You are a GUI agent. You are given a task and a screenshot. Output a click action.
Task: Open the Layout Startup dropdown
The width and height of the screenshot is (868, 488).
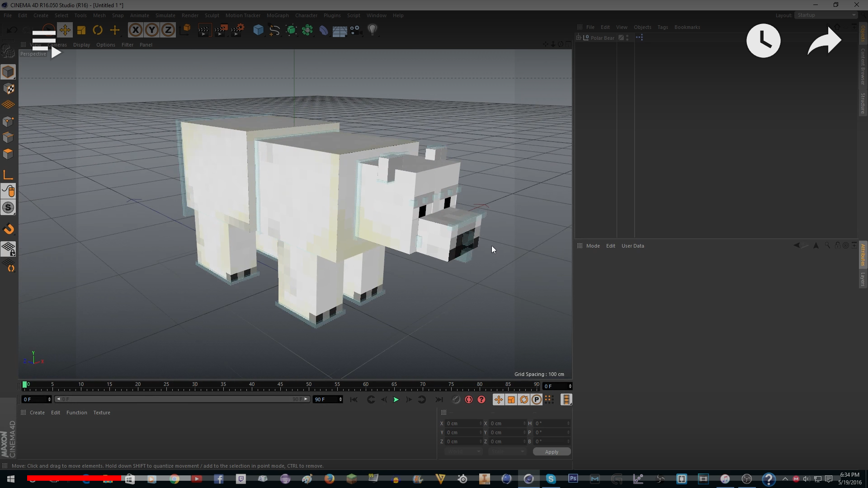(826, 15)
